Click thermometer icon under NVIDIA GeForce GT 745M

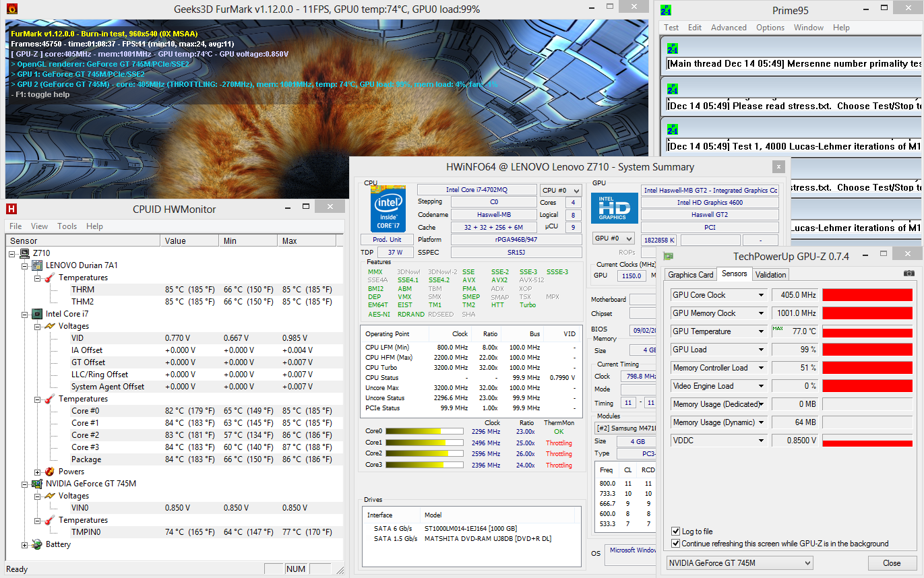tap(50, 520)
